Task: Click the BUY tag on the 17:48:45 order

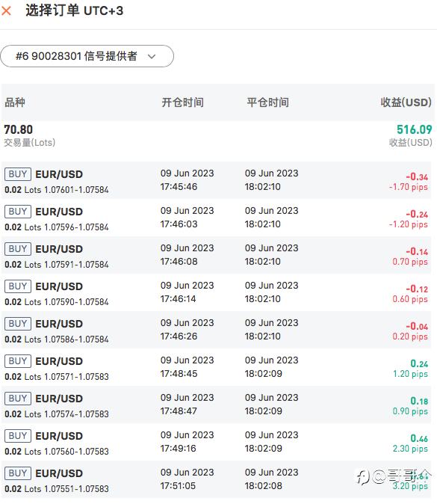Action: 18,361
